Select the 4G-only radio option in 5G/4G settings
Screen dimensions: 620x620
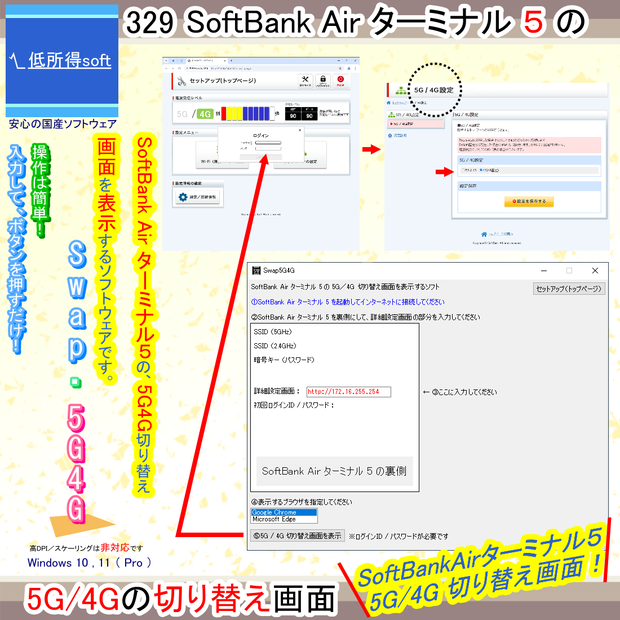click(x=481, y=170)
